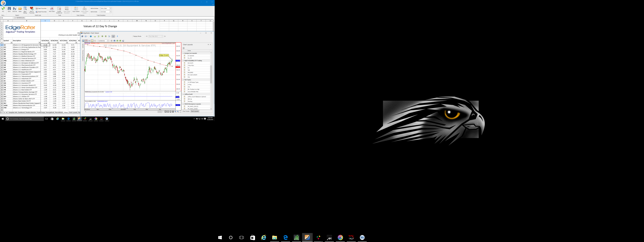Click the Start button in the large bottom taskbar
This screenshot has height=242, width=644.
pyautogui.click(x=220, y=238)
